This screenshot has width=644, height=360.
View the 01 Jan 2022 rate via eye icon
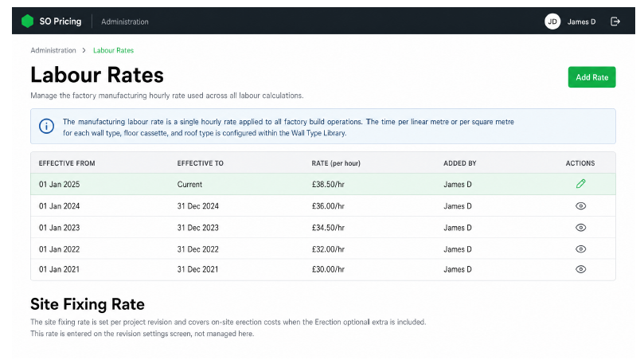click(580, 249)
